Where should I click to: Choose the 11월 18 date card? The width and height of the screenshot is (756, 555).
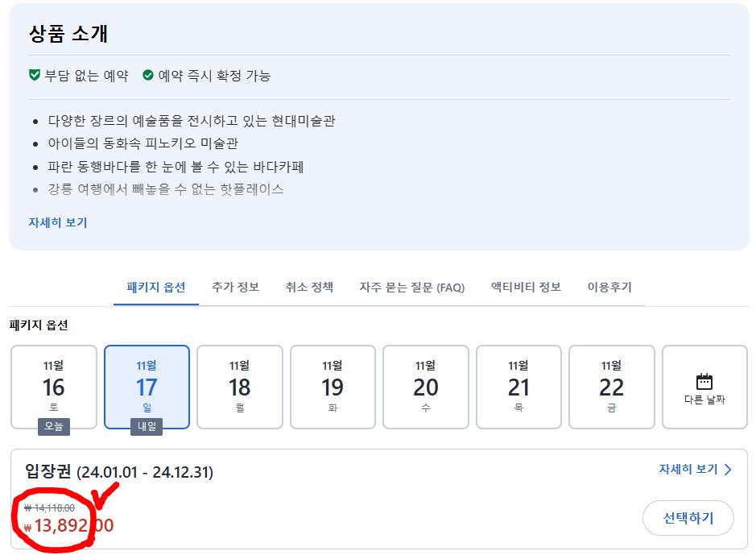[x=240, y=387]
